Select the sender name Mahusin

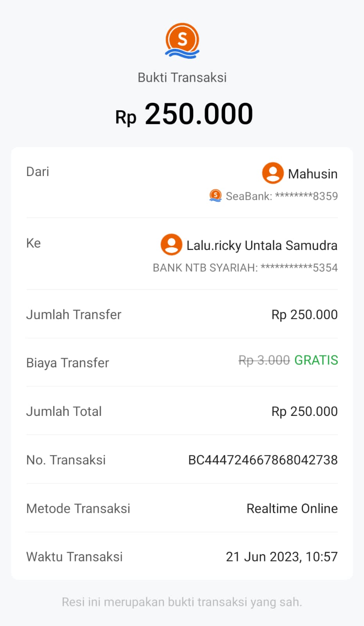312,174
